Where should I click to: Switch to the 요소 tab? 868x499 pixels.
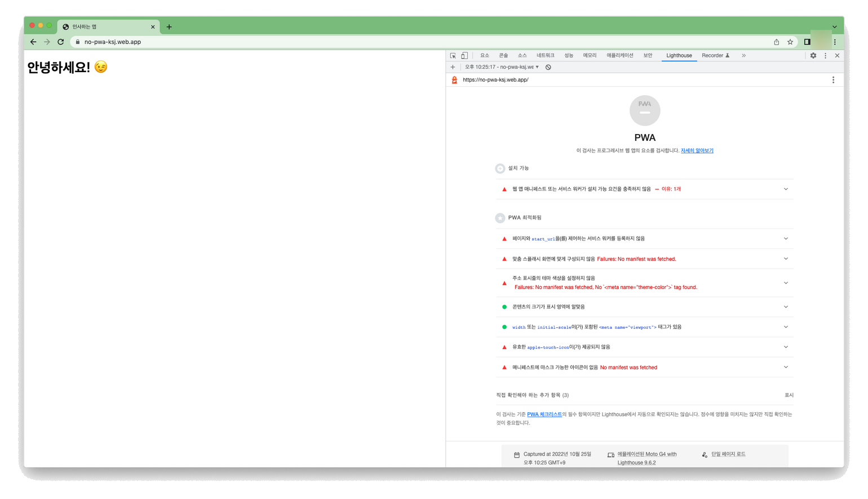485,56
